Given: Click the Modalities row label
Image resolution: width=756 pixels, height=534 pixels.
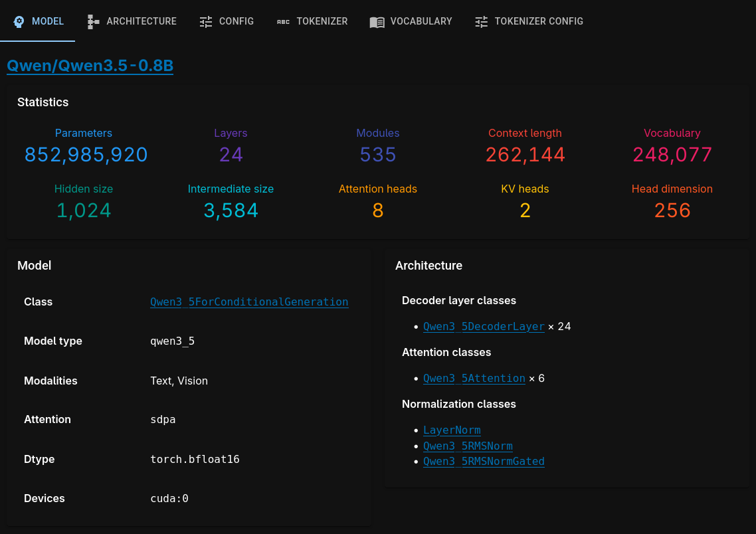Looking at the screenshot, I should pyautogui.click(x=50, y=381).
